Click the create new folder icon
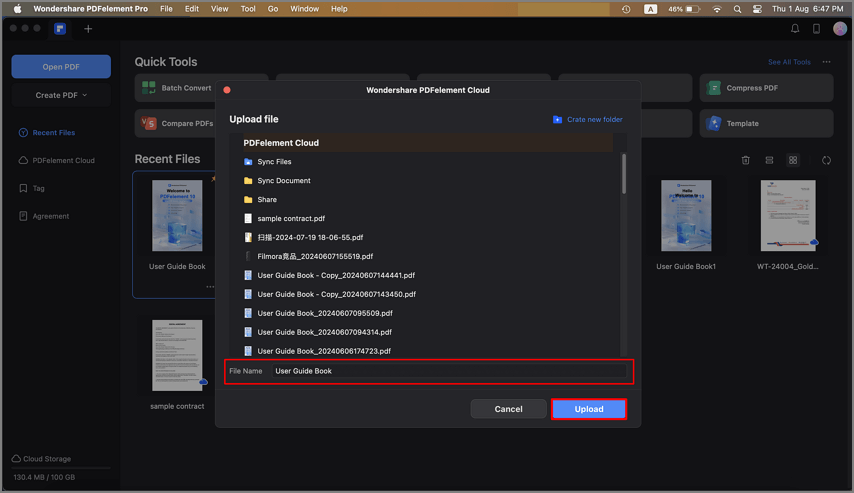This screenshot has width=854, height=493. pos(557,119)
